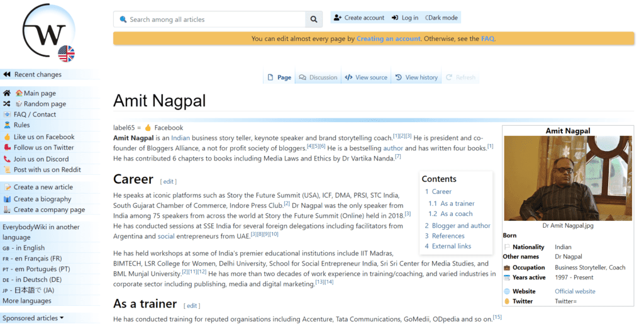Open the author link in intro
The height and width of the screenshot is (331, 644).
(393, 148)
